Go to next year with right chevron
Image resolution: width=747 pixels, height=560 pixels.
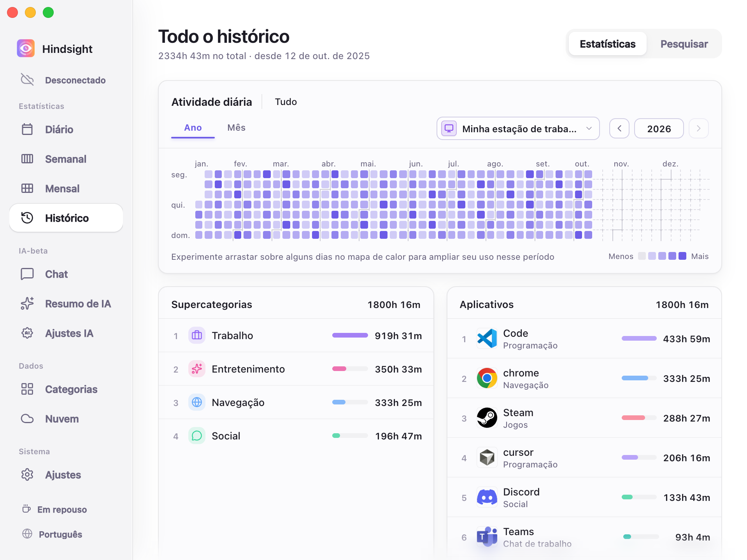pos(699,128)
